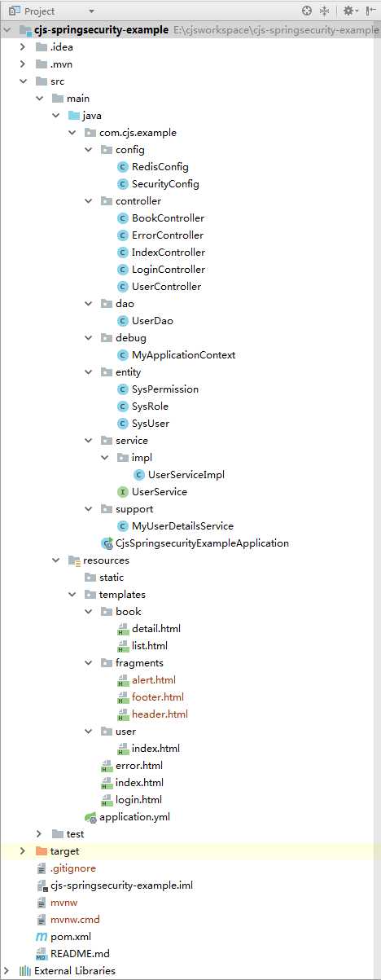This screenshot has height=980, width=381.
Task: Click the Hide panel icon in header
Action: tap(370, 11)
